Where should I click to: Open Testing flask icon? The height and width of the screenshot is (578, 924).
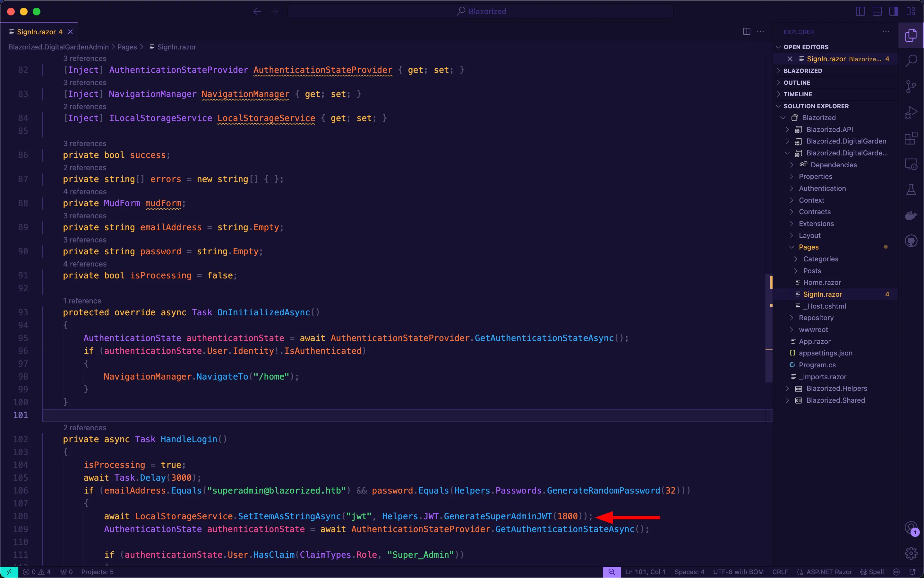pyautogui.click(x=911, y=189)
